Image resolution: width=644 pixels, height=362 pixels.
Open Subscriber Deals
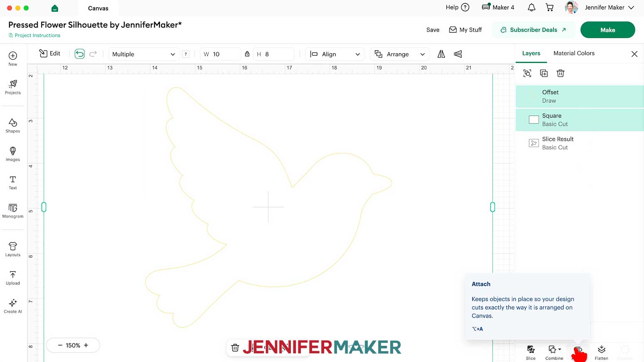coord(533,30)
